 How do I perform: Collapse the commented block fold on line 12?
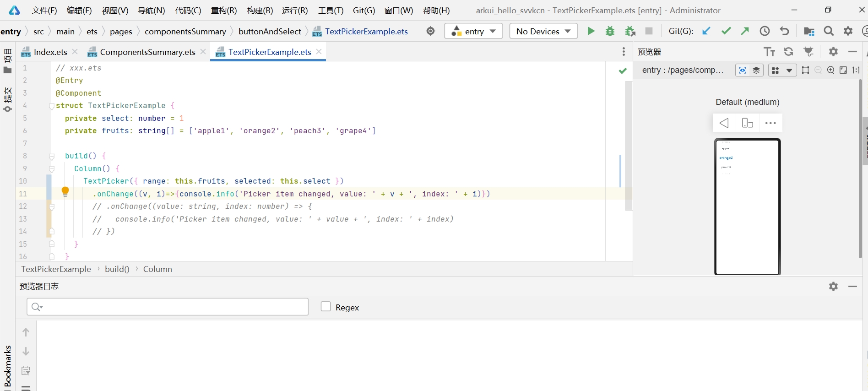(x=52, y=206)
